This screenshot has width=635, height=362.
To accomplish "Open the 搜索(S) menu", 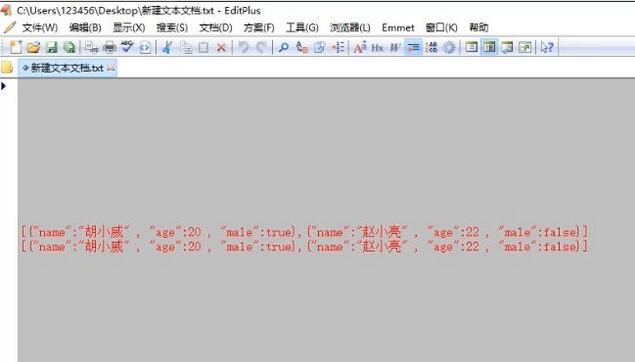I will pos(172,28).
